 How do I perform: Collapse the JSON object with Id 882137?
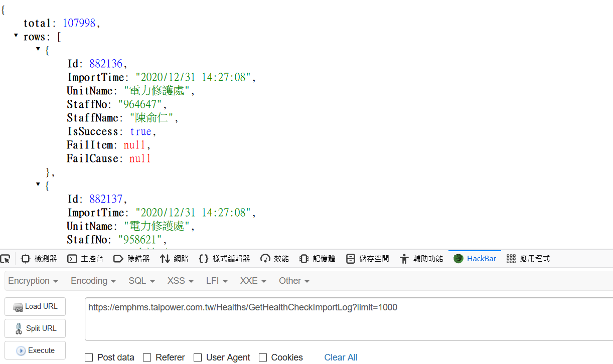[x=38, y=184]
